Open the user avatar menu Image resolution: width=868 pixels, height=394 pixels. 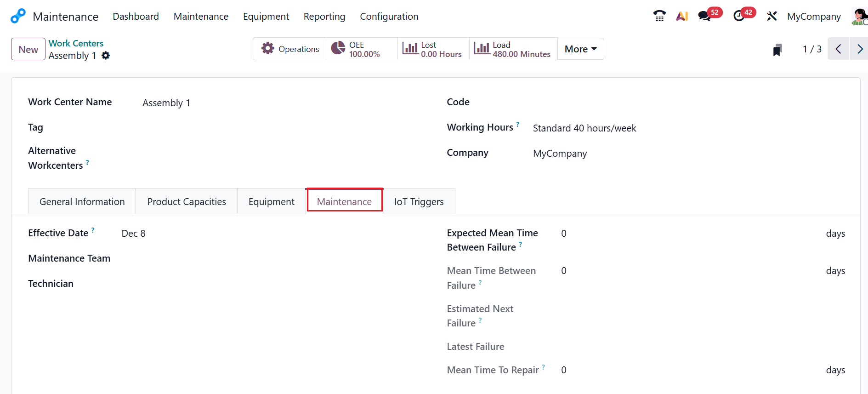[x=858, y=16]
